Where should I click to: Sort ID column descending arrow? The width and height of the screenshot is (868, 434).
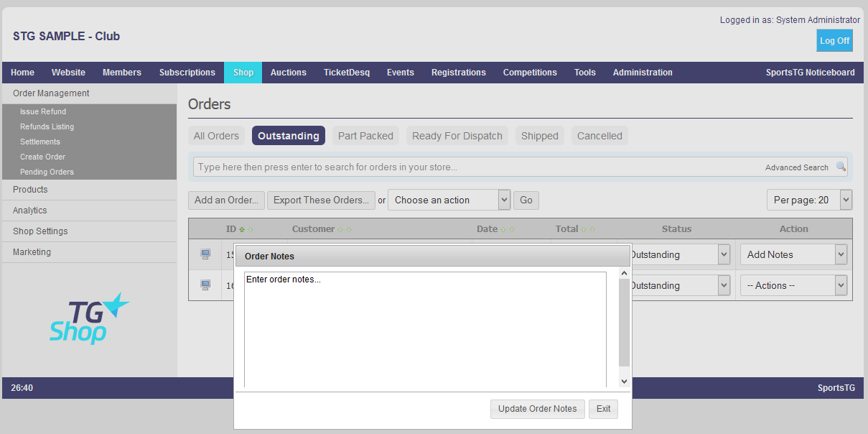point(251,230)
